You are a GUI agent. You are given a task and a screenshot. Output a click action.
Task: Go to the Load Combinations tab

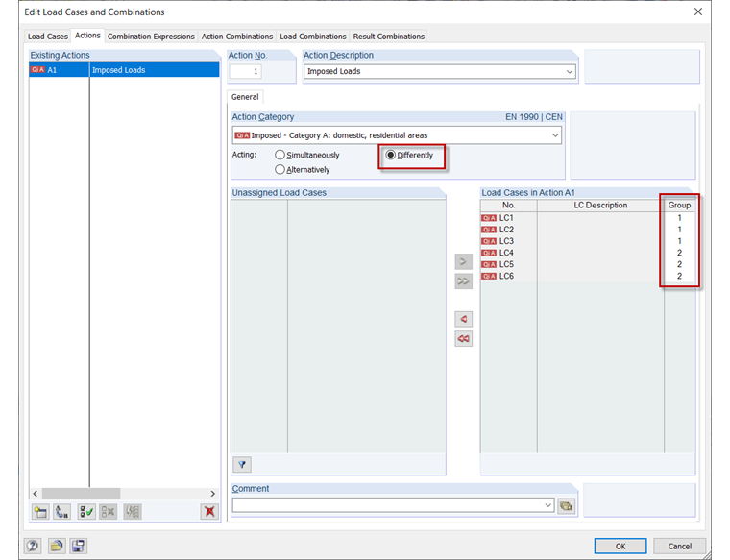[x=313, y=37]
